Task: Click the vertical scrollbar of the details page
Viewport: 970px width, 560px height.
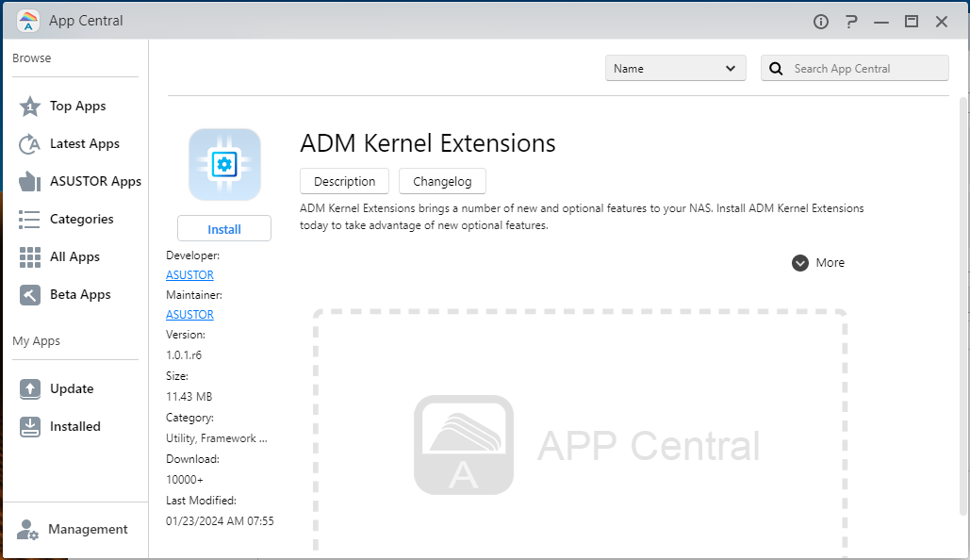Action: [963, 306]
